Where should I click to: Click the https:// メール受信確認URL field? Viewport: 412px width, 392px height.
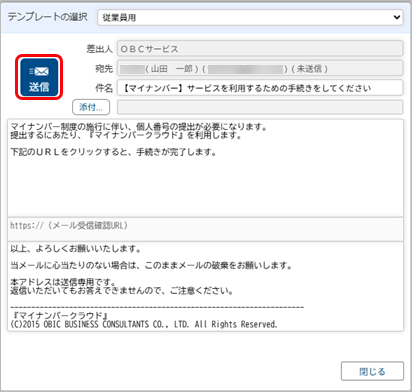205,229
